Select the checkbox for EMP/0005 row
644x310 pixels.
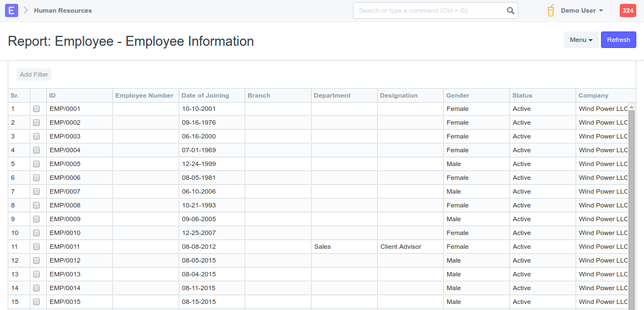pos(36,164)
